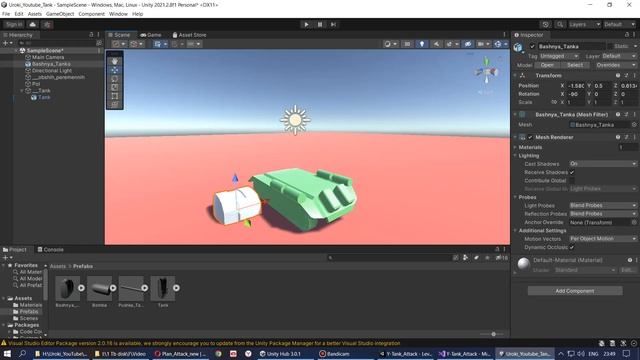Collapse the SampleScene hierarchy node
This screenshot has height=360, width=640.
point(16,51)
